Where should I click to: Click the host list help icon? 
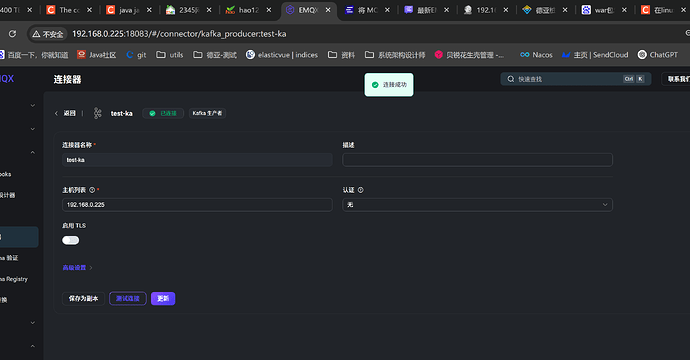(92, 190)
